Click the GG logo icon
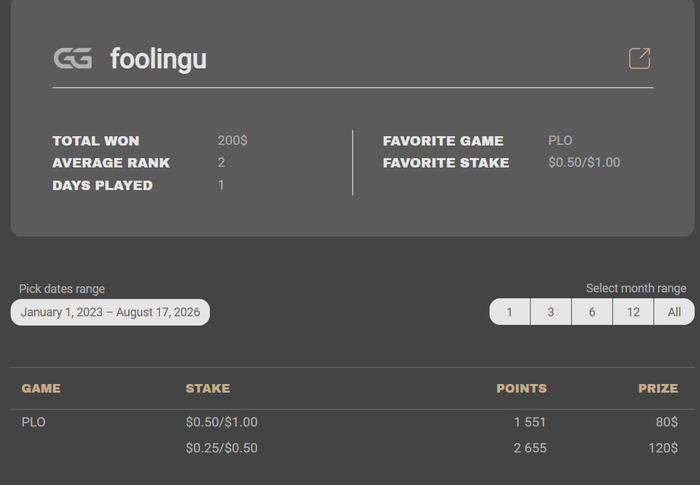The height and width of the screenshot is (485, 700). (73, 59)
